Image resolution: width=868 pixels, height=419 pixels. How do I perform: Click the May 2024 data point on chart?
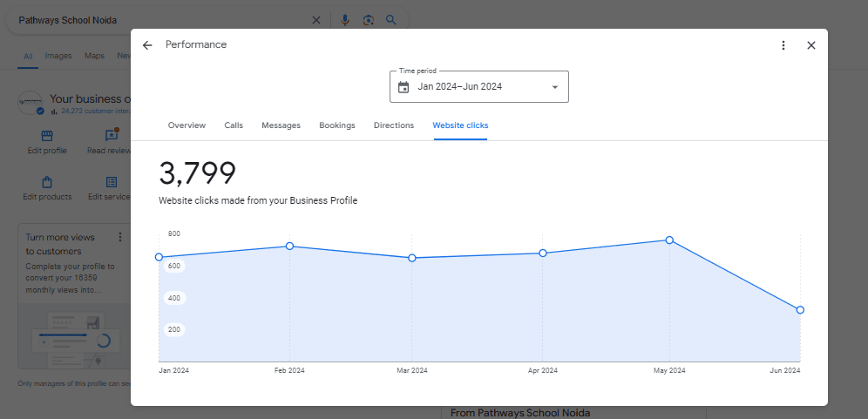pos(669,240)
